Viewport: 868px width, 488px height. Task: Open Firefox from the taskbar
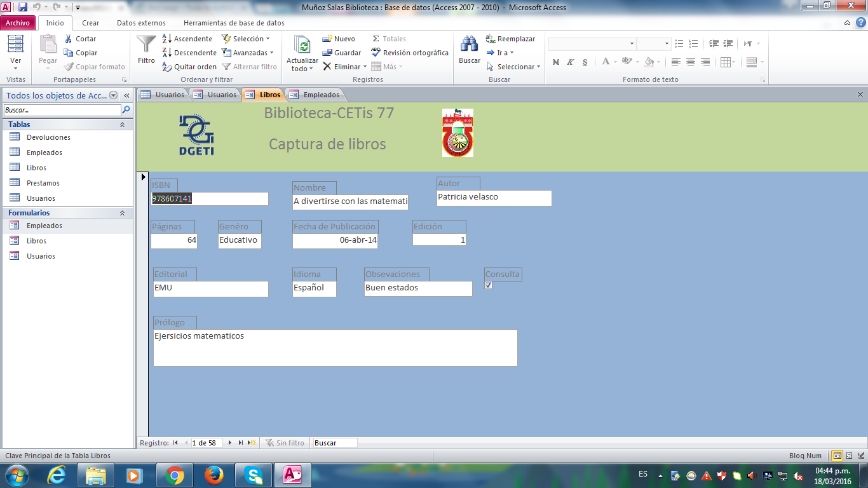214,475
